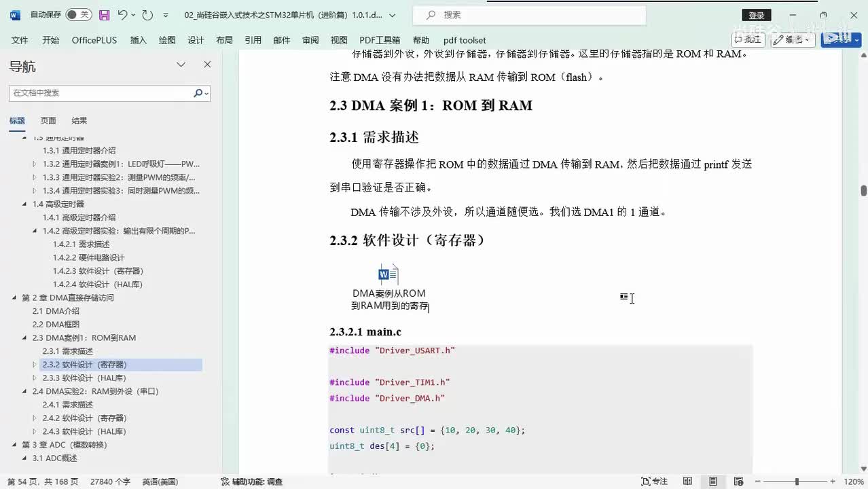Click the Undo arrow icon

pyautogui.click(x=122, y=15)
